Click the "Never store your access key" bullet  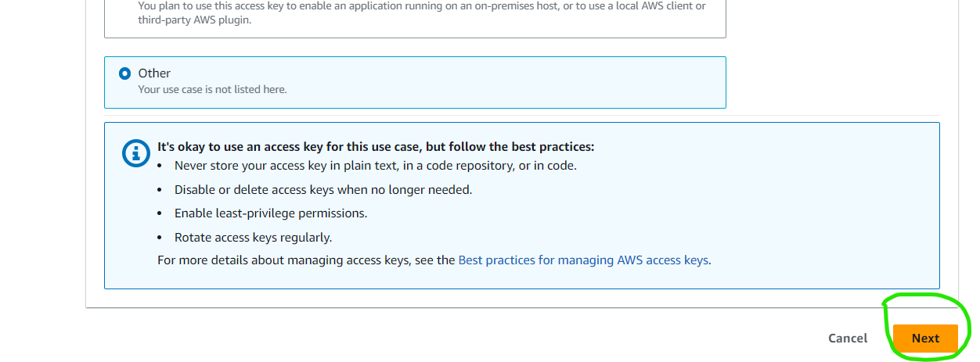coord(375,166)
